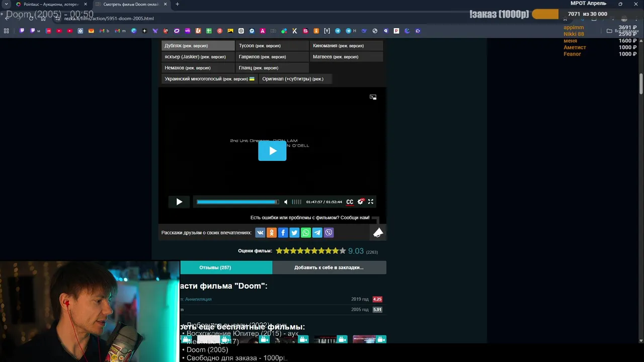
Task: Click the Сообщи нам! error report link
Action: (356, 218)
